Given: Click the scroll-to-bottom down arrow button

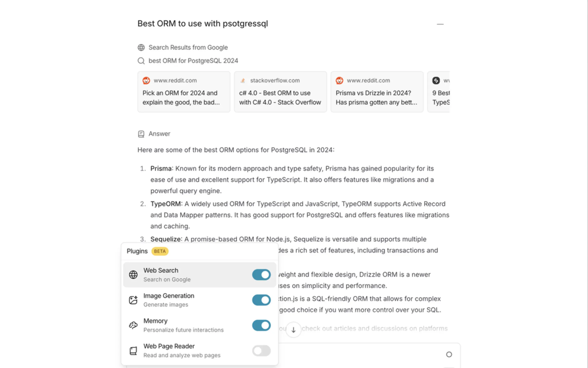Looking at the screenshot, I should pyautogui.click(x=293, y=330).
